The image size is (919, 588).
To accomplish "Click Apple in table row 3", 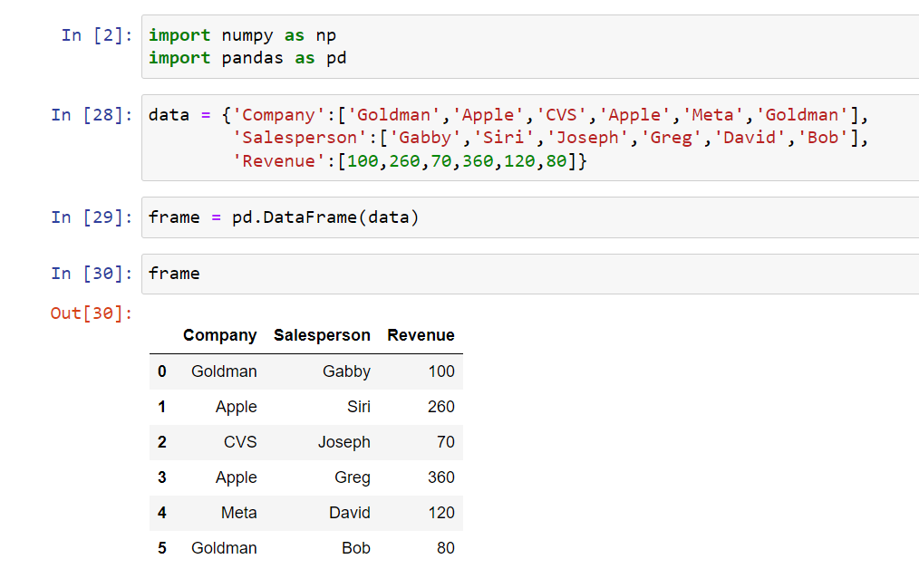I will click(x=237, y=477).
